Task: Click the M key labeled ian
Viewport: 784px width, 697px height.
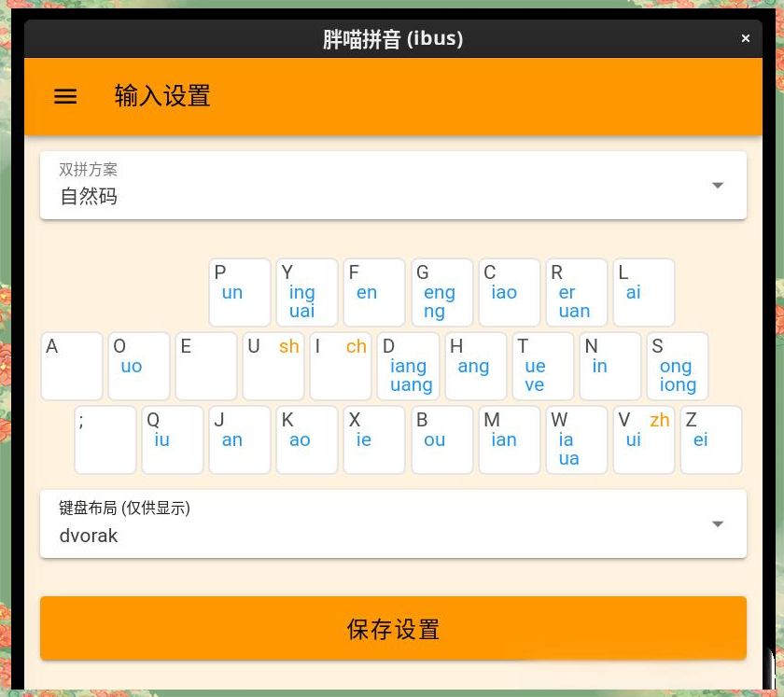Action: click(510, 439)
